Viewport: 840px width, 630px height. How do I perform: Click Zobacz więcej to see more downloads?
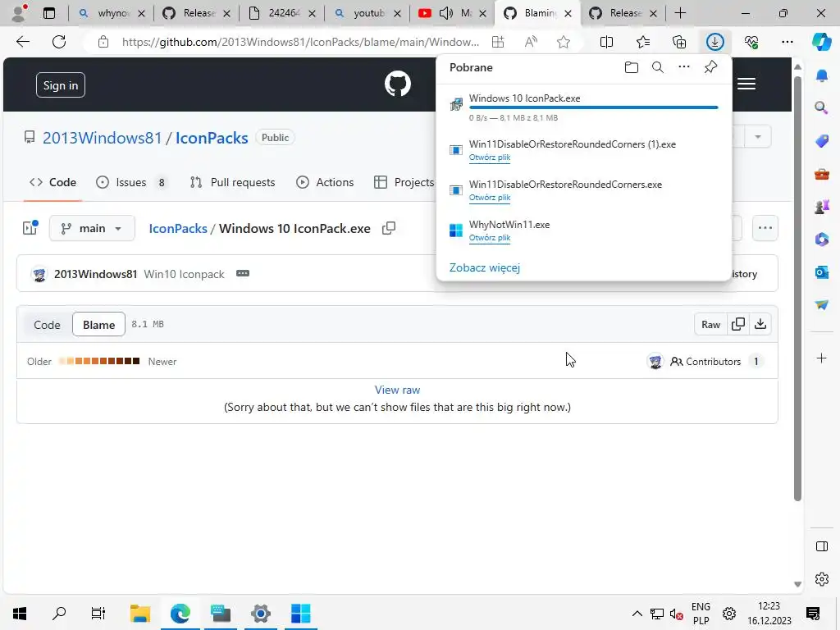[484, 268]
